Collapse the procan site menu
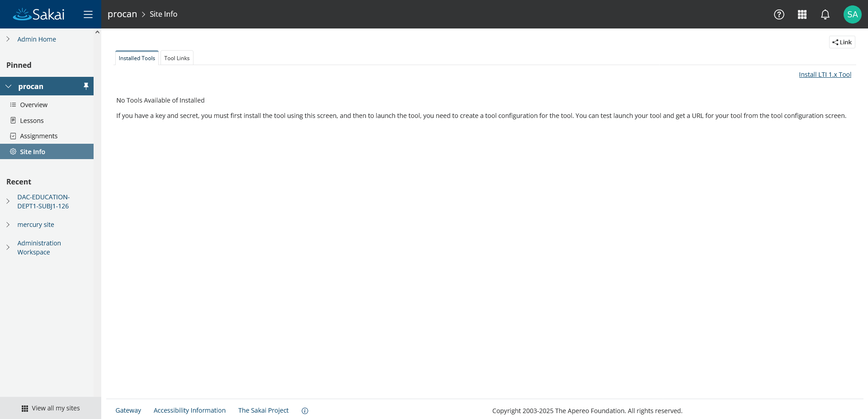The width and height of the screenshot is (868, 419). pyautogui.click(x=9, y=86)
